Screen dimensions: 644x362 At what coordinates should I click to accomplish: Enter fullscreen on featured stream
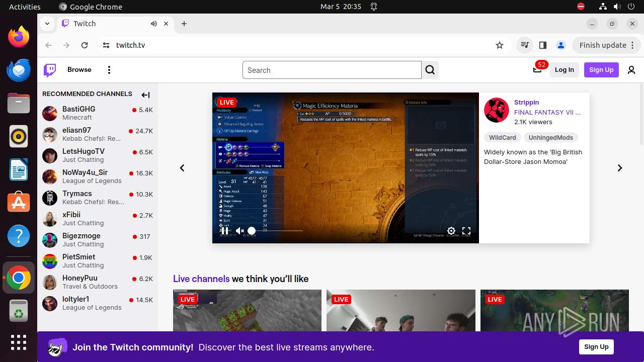point(466,231)
